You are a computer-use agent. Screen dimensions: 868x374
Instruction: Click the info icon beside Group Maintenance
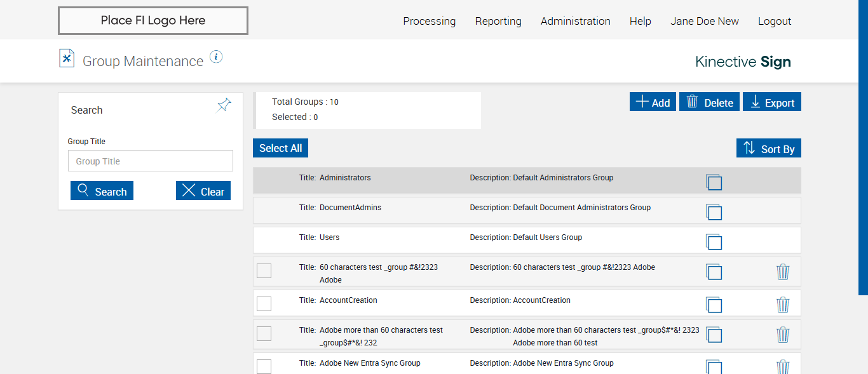click(216, 57)
